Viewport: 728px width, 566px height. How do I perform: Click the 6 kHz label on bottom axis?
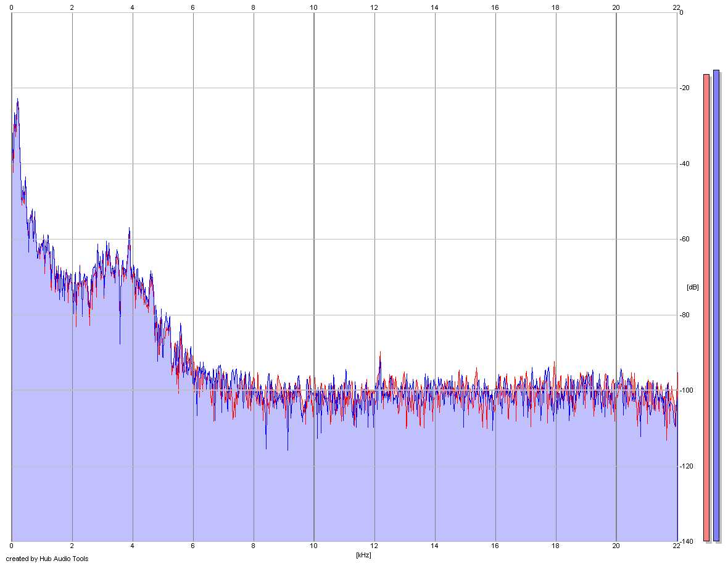pyautogui.click(x=192, y=546)
